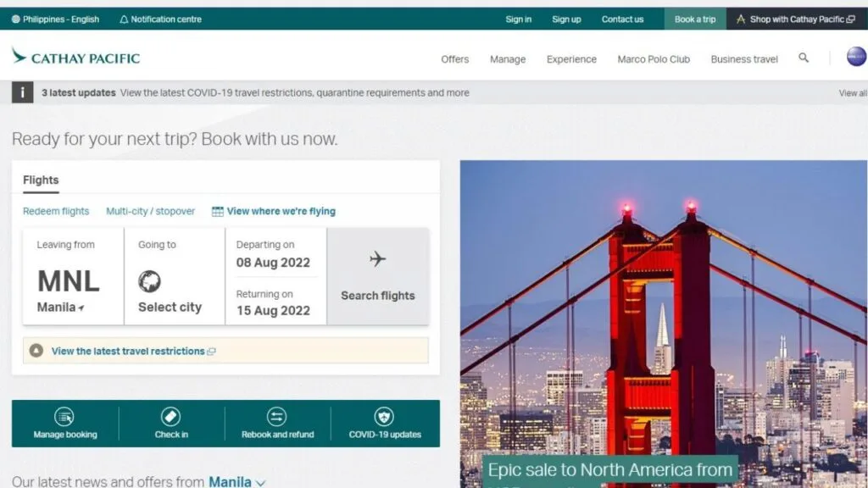Open the Manage menu

(x=508, y=59)
